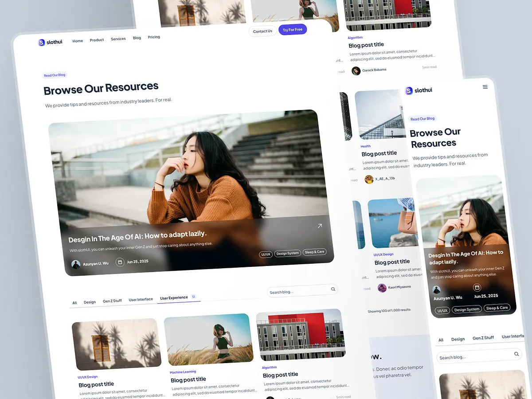The image size is (532, 399).
Task: Click the Sleep & Care tag
Action: (315, 251)
